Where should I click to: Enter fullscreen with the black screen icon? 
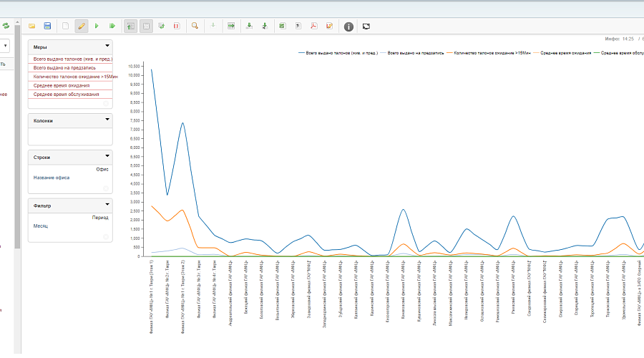tap(366, 26)
